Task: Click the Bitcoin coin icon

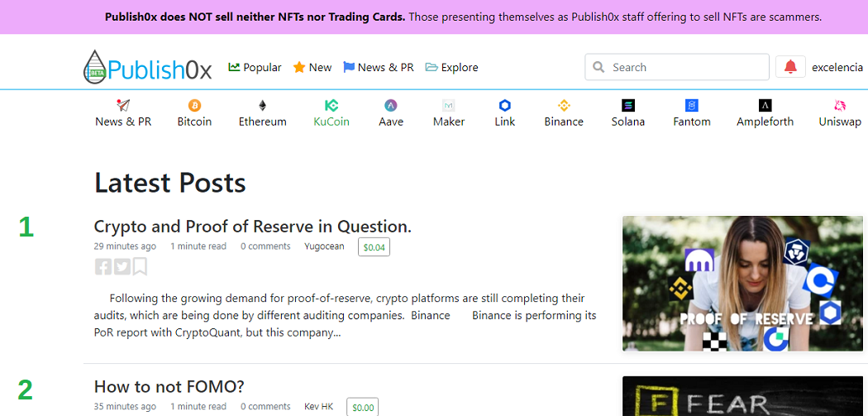Action: tap(194, 105)
